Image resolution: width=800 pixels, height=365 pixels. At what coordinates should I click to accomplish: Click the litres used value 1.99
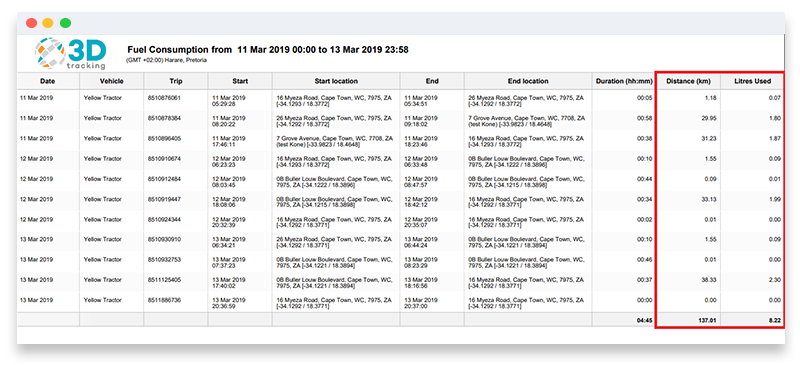coord(774,199)
